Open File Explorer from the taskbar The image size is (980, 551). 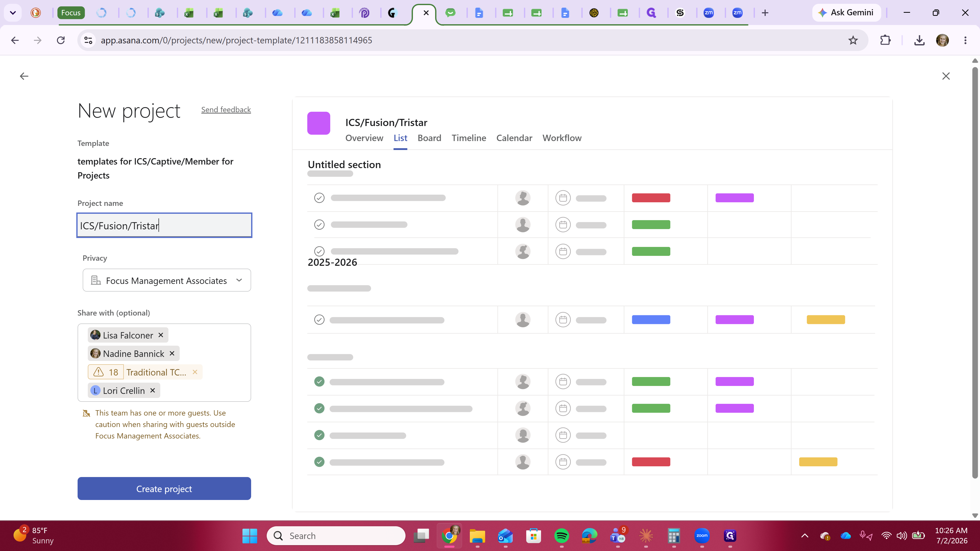477,536
